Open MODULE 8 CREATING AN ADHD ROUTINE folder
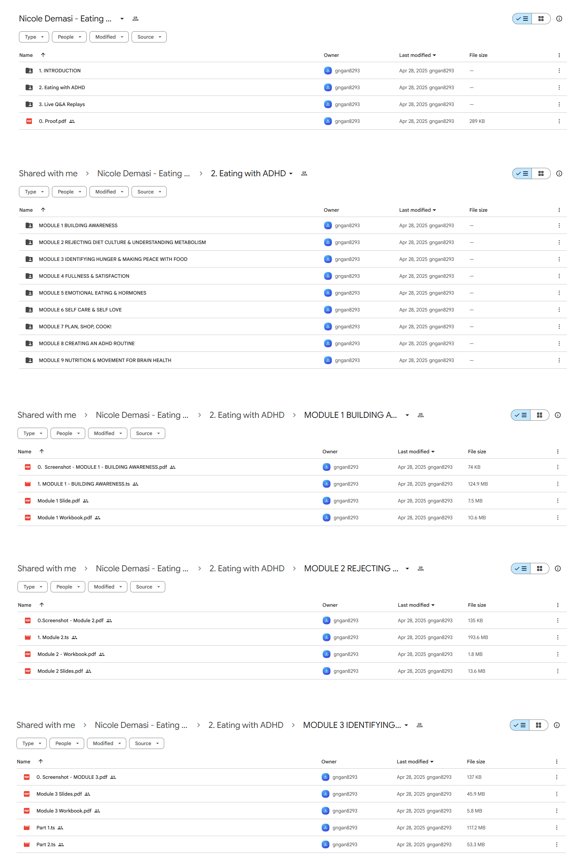This screenshot has height=868, width=588. pos(293,343)
